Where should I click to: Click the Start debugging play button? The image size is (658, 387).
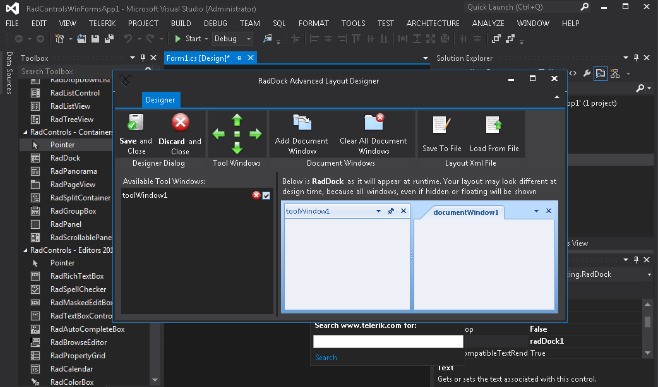[x=178, y=39]
